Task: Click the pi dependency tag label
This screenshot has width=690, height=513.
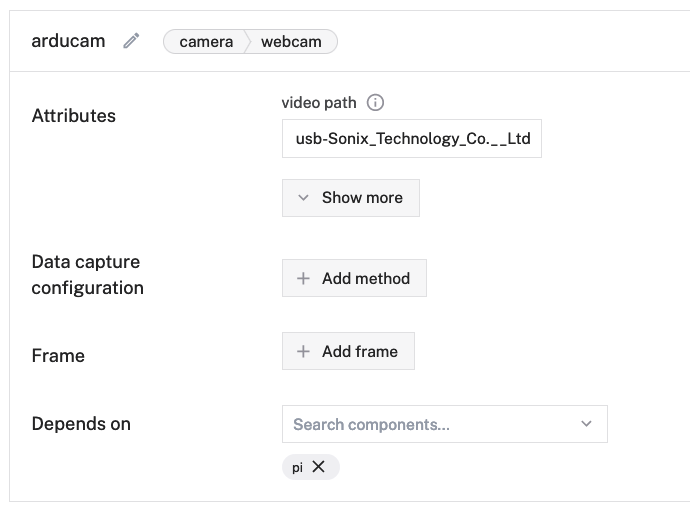Action: (298, 467)
